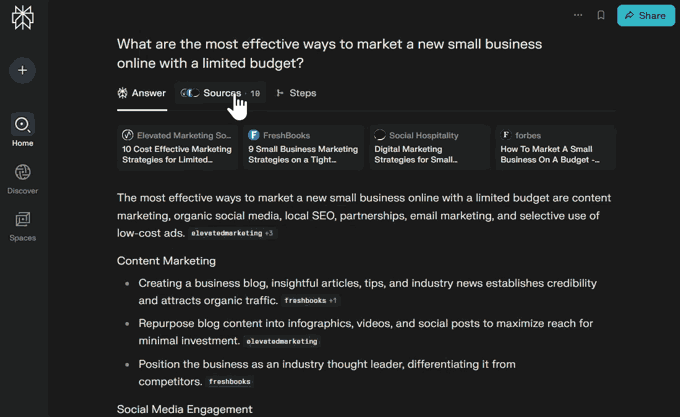Open the Home search icon
This screenshot has width=680, height=417.
22,125
